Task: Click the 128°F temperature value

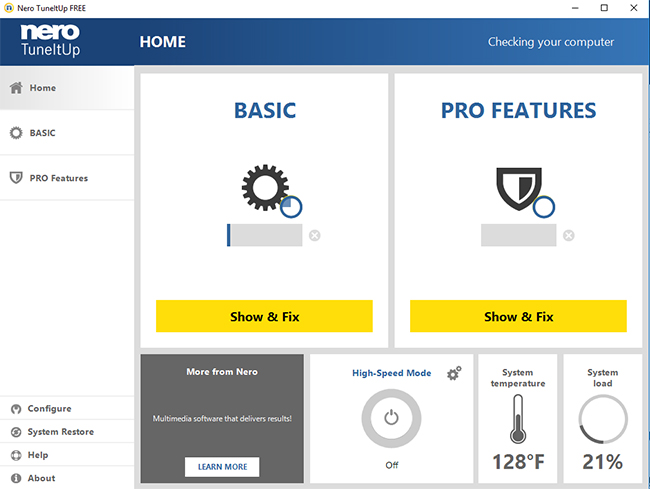Action: point(518,462)
